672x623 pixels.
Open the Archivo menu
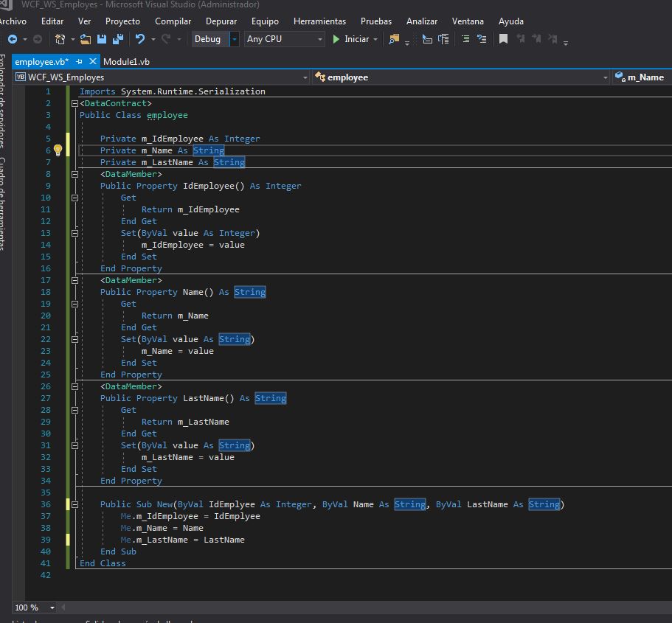pyautogui.click(x=13, y=21)
